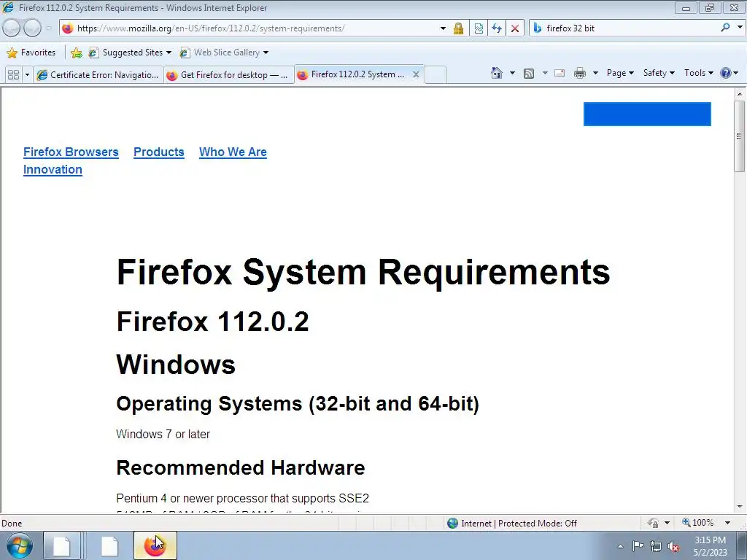747x560 pixels.
Task: Click the Internet zone globe icon
Action: click(x=452, y=524)
